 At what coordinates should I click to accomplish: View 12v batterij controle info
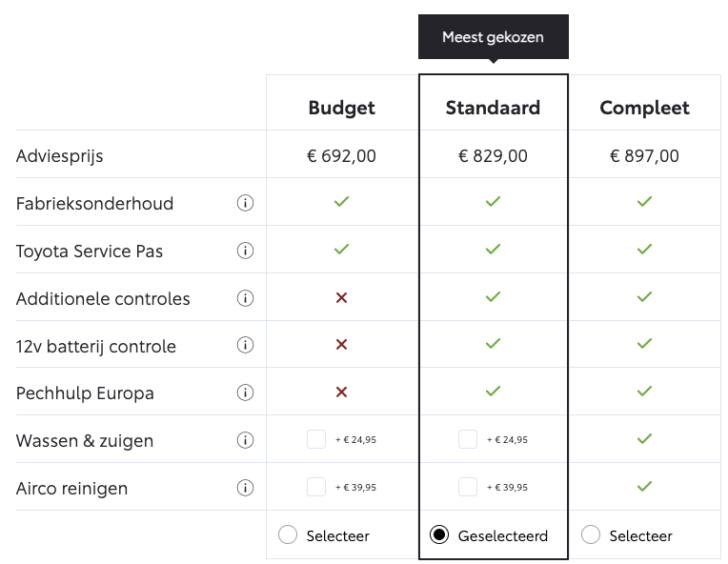coord(245,346)
